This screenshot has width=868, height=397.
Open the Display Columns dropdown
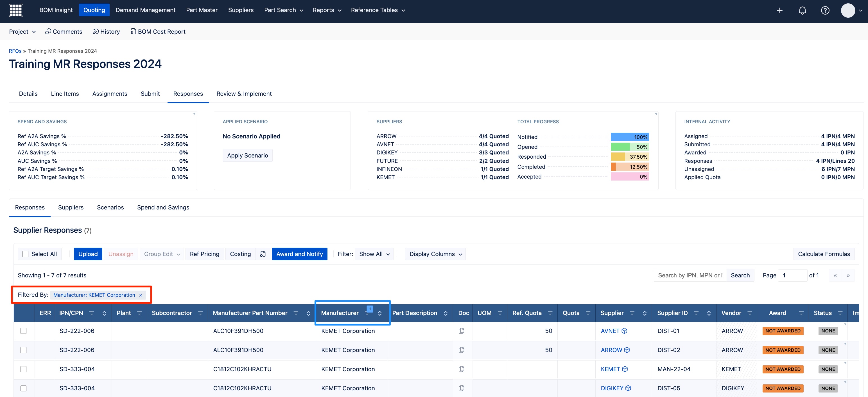(435, 254)
